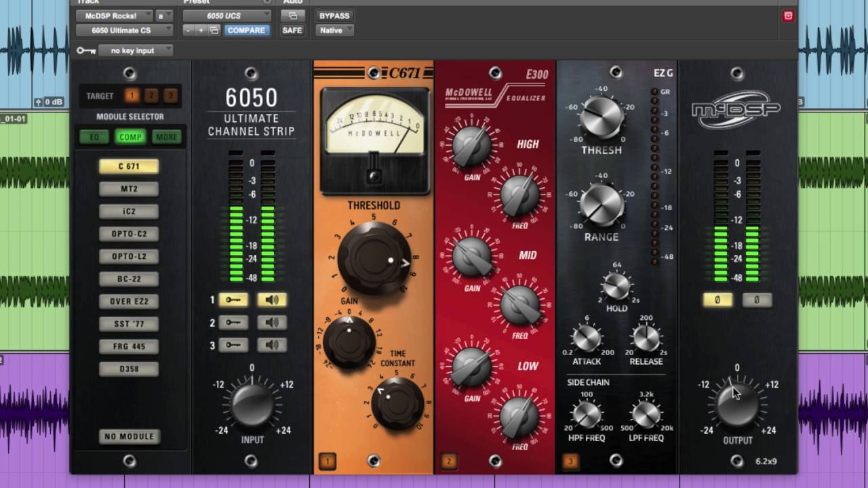Screen dimensions: 868x488
Task: Click the EZ G RANGE knob
Action: [x=601, y=204]
